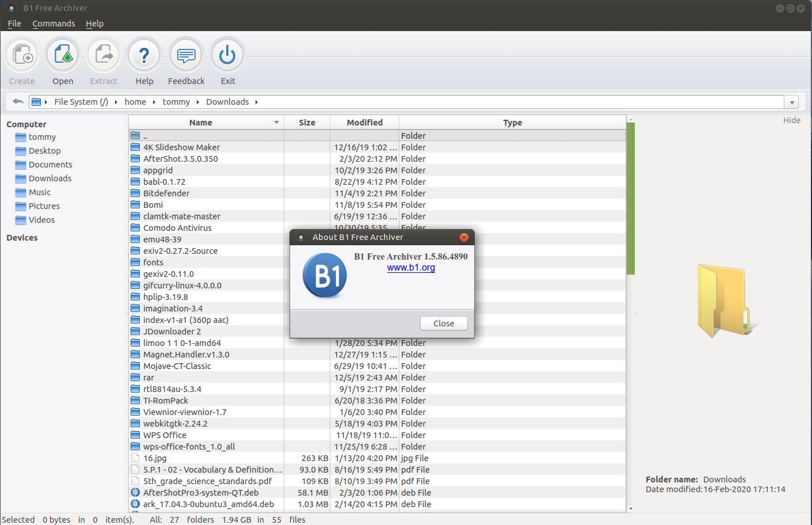This screenshot has width=812, height=525.
Task: Select the Desktop folder icon in sidebar
Action: pyautogui.click(x=21, y=151)
